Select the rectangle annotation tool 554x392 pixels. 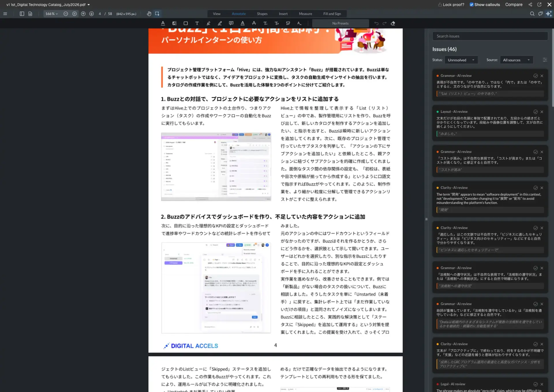coord(186,23)
